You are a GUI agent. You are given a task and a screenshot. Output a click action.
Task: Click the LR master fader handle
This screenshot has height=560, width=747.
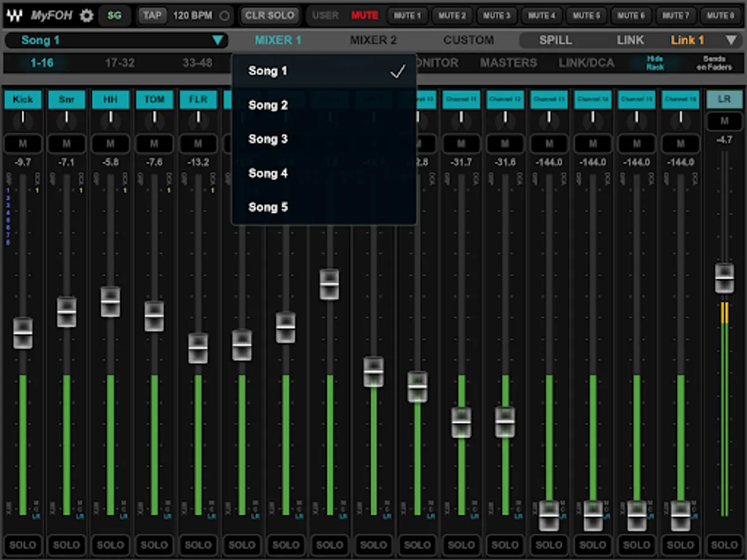(x=724, y=278)
